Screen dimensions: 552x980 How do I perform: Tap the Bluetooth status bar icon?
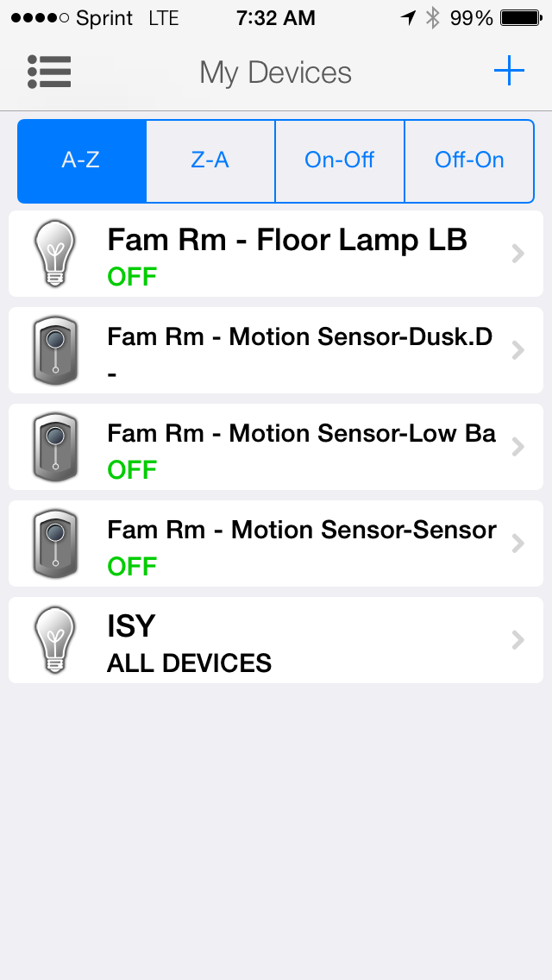[433, 18]
